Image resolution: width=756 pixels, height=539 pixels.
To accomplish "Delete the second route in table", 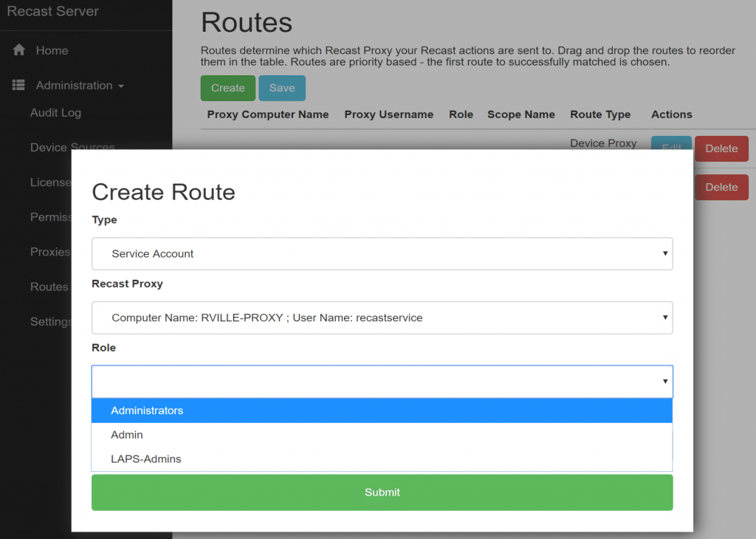I will click(721, 187).
